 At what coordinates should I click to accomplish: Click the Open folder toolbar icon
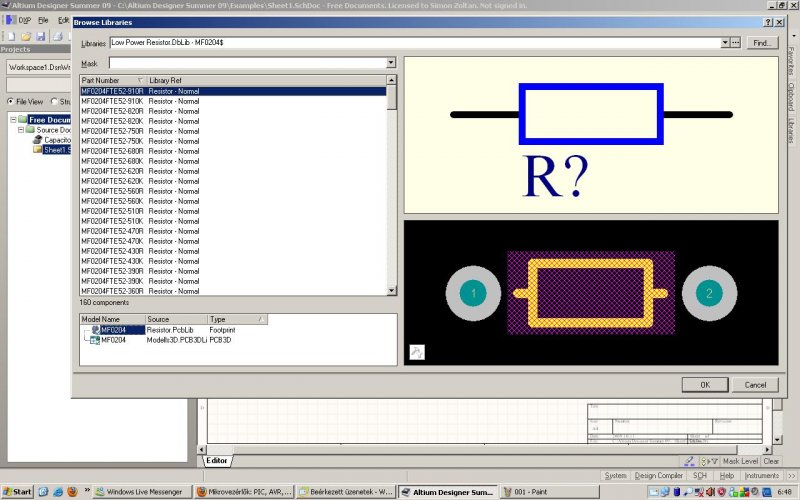26,36
